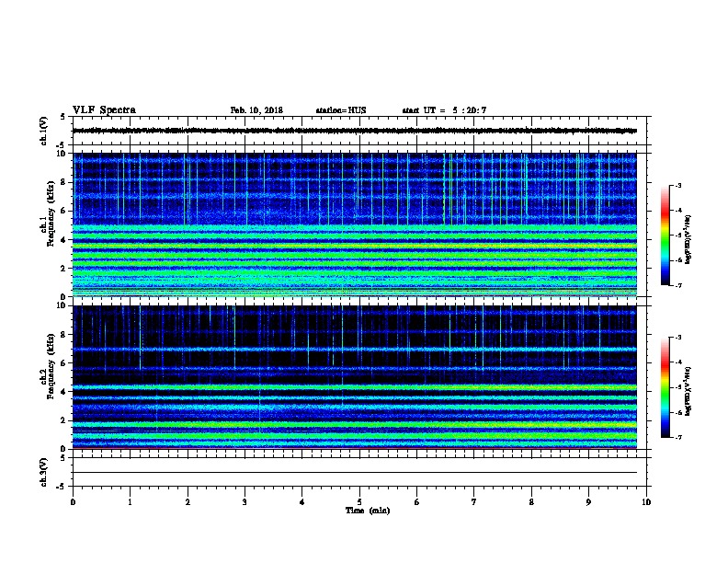
Task: Click the "4" tick on the time axis
Action: [302, 502]
